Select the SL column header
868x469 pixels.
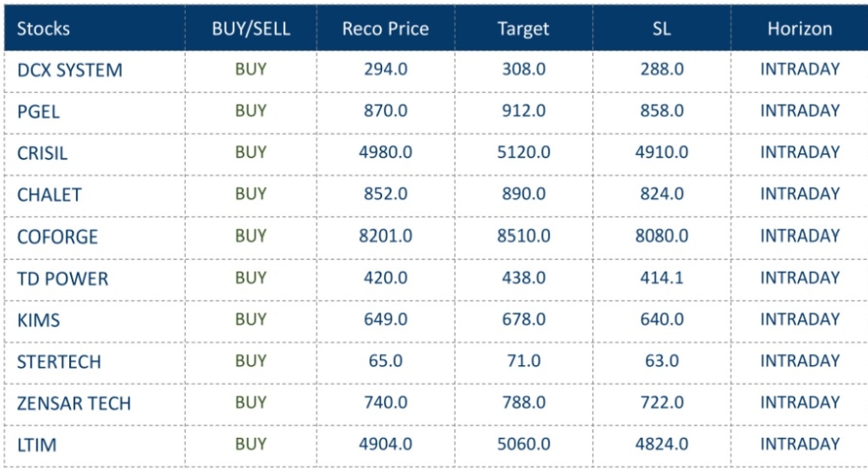click(x=661, y=29)
